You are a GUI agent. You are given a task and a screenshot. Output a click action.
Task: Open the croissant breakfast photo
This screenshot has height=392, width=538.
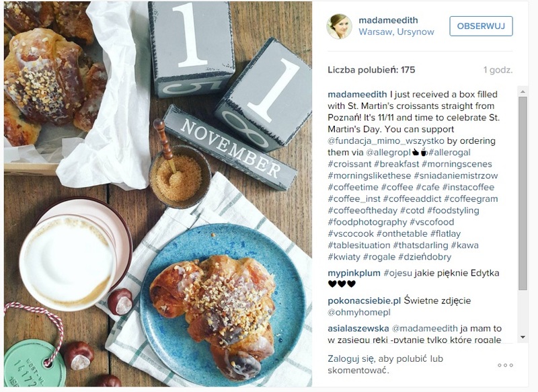pyautogui.click(x=158, y=194)
